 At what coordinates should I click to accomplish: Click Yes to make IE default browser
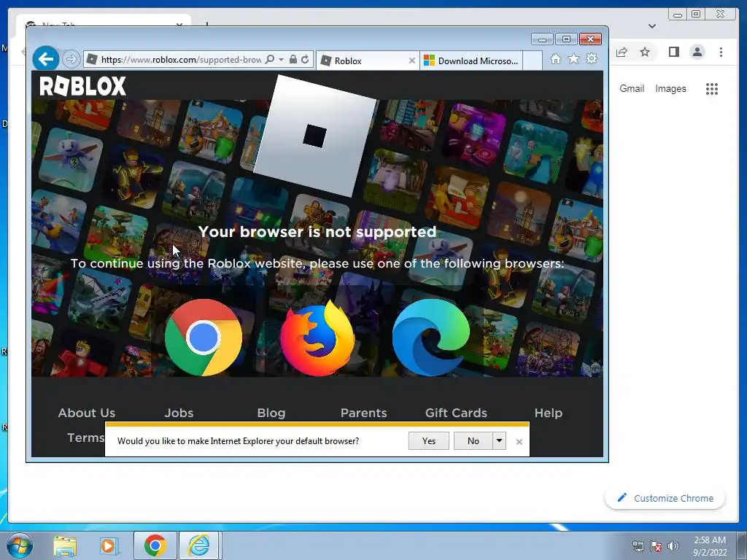429,441
